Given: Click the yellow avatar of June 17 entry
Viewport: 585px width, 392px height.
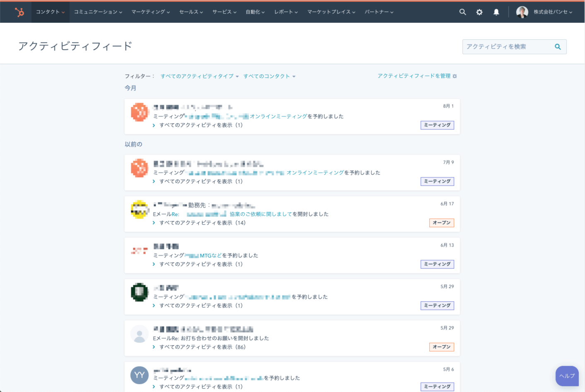Looking at the screenshot, I should tap(140, 209).
